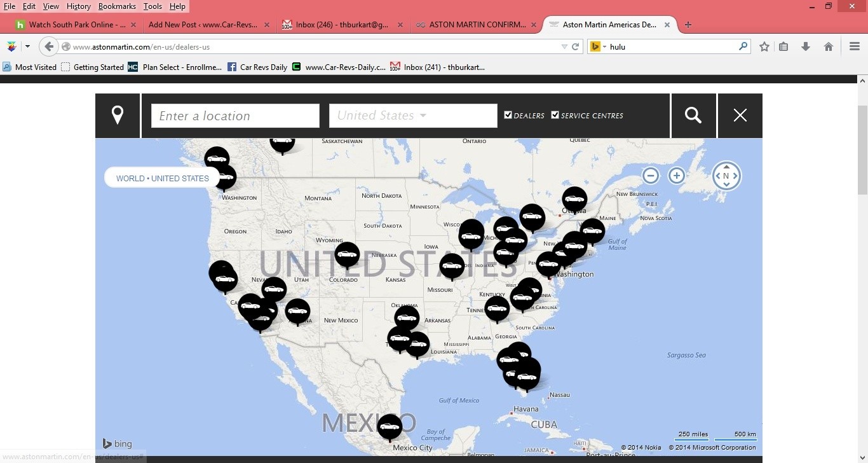Select the dealer pin over Ottawa
Viewport: 868px width, 463px height.
tap(574, 200)
